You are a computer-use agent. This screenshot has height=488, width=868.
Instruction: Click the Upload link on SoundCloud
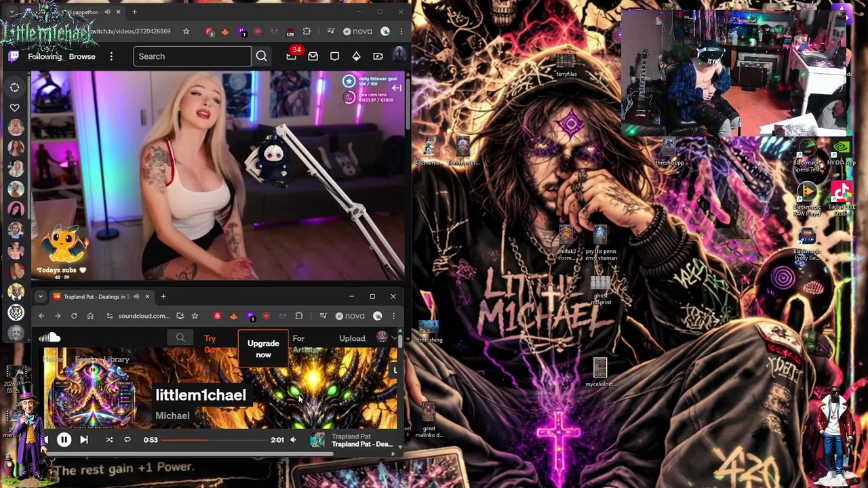click(x=352, y=338)
